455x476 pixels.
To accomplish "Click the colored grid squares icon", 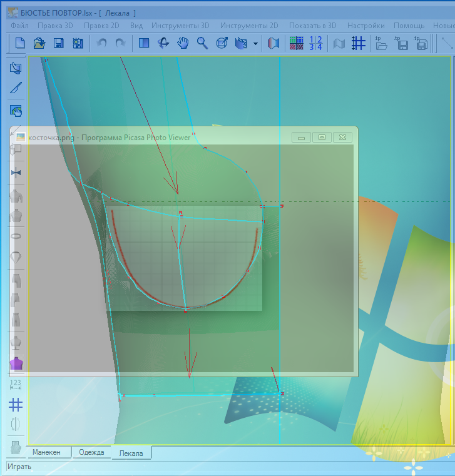I will click(296, 43).
